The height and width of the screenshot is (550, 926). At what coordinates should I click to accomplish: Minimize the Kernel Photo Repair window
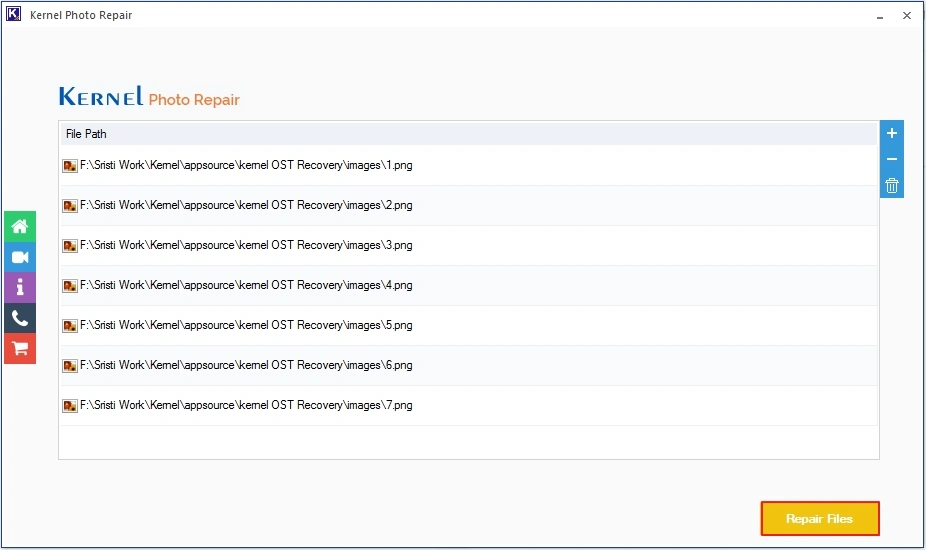click(880, 16)
